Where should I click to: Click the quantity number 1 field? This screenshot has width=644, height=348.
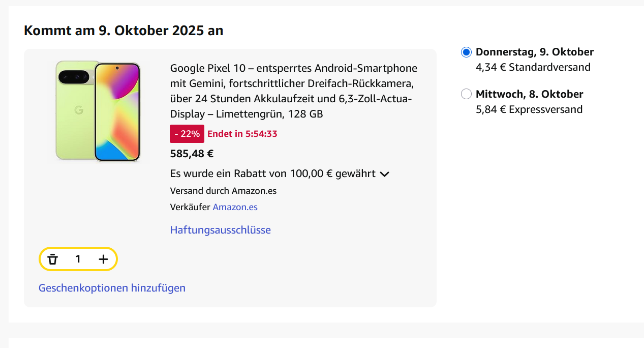(x=78, y=259)
